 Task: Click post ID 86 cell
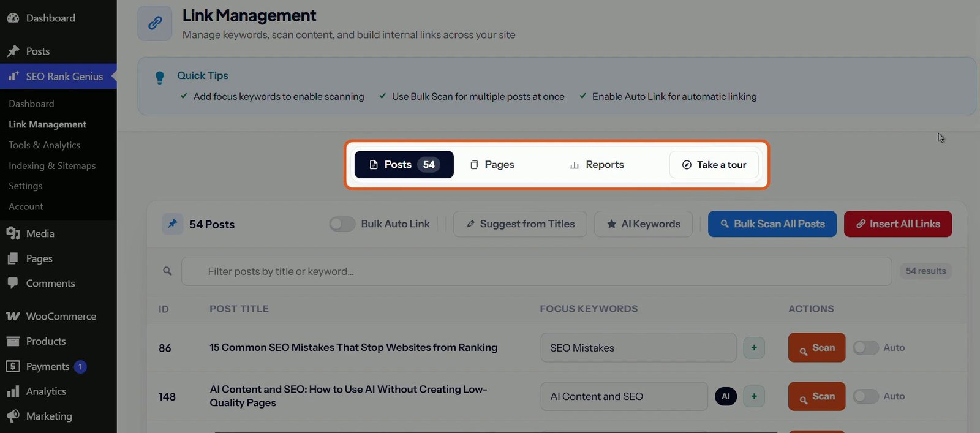[x=165, y=348]
